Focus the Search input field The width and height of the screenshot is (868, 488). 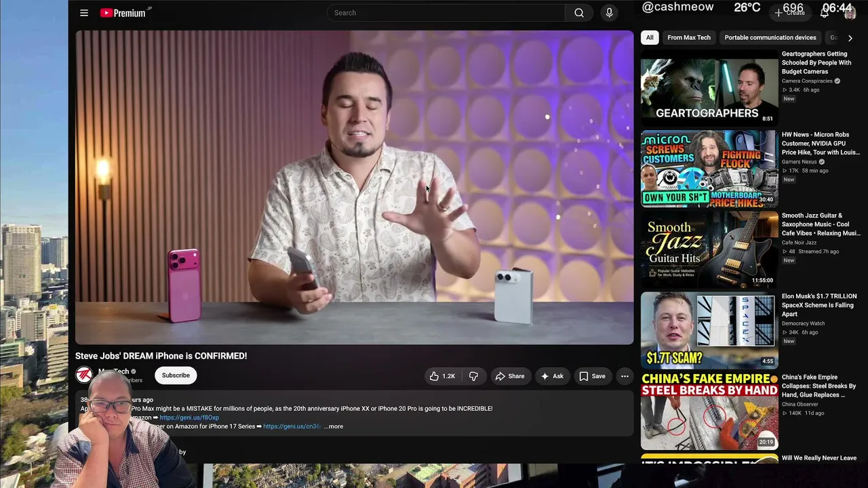[446, 13]
